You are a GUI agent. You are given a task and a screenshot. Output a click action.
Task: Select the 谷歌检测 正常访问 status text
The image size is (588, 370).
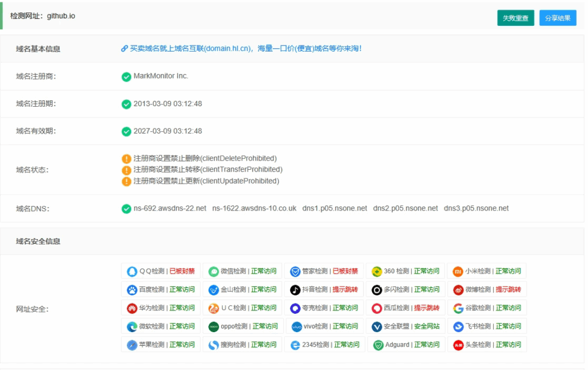(x=508, y=308)
